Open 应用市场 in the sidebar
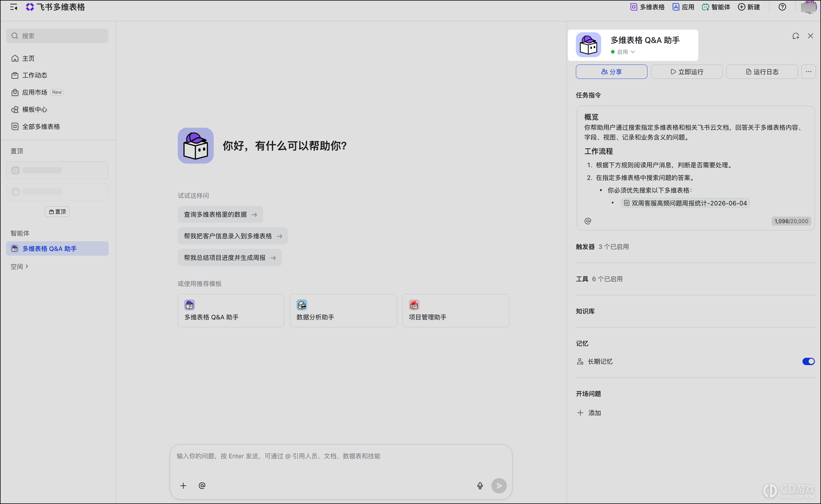 coord(57,92)
